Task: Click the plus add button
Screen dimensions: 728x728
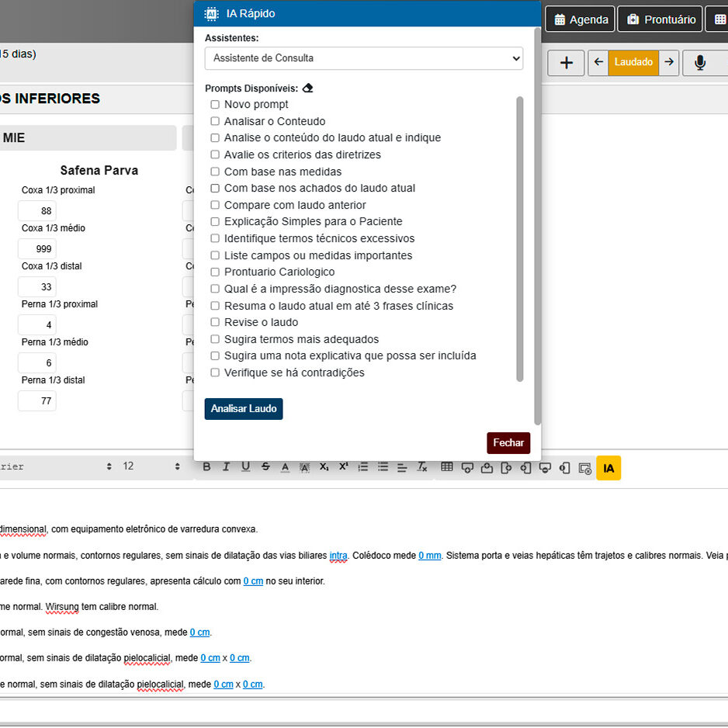Action: tap(566, 63)
